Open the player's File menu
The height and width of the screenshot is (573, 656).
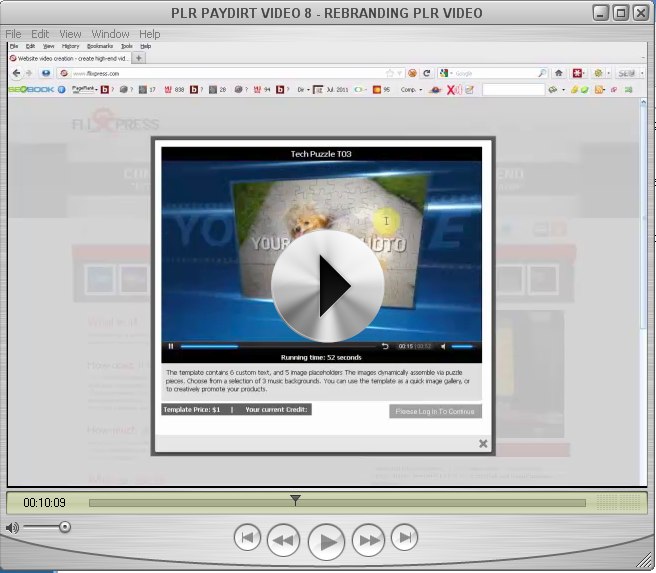tap(13, 34)
